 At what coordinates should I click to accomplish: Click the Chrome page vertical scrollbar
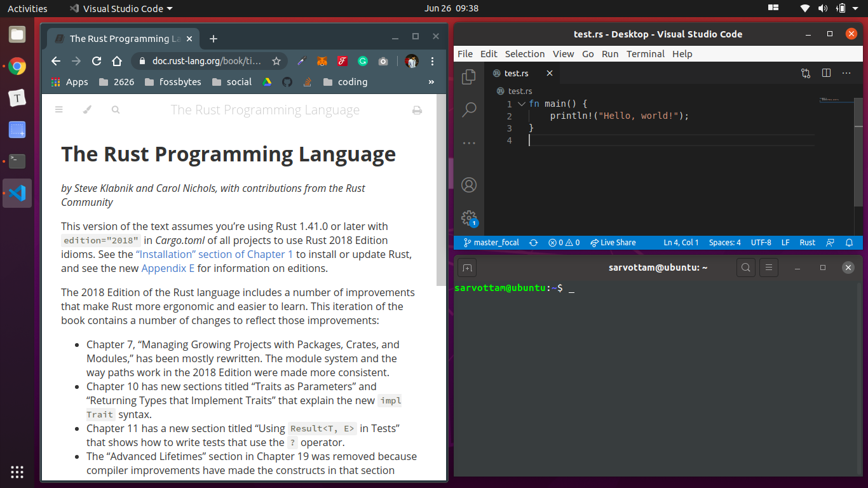441,191
